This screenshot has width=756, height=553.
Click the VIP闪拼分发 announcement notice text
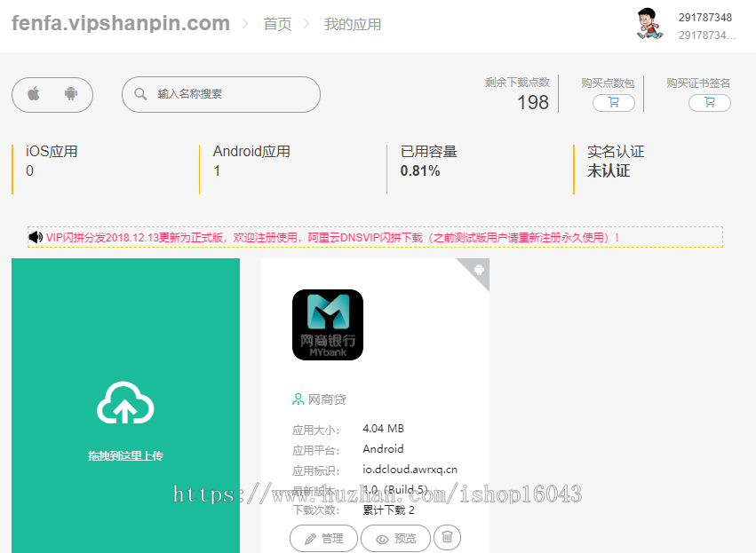coord(332,238)
